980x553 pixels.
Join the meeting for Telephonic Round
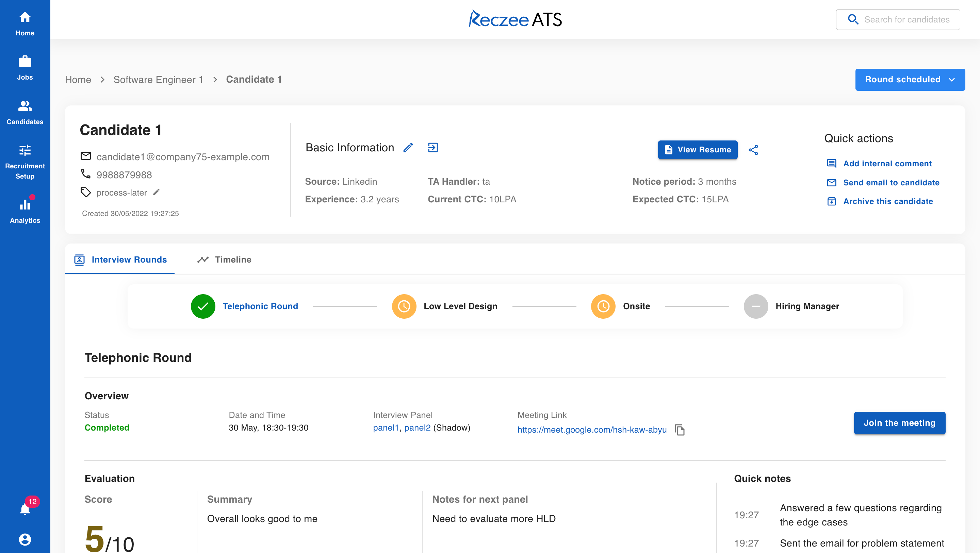coord(899,423)
